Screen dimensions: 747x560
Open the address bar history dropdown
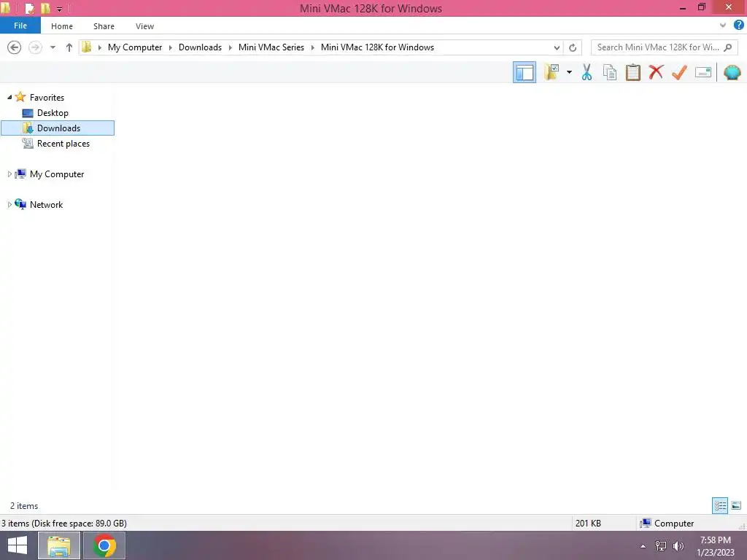557,47
